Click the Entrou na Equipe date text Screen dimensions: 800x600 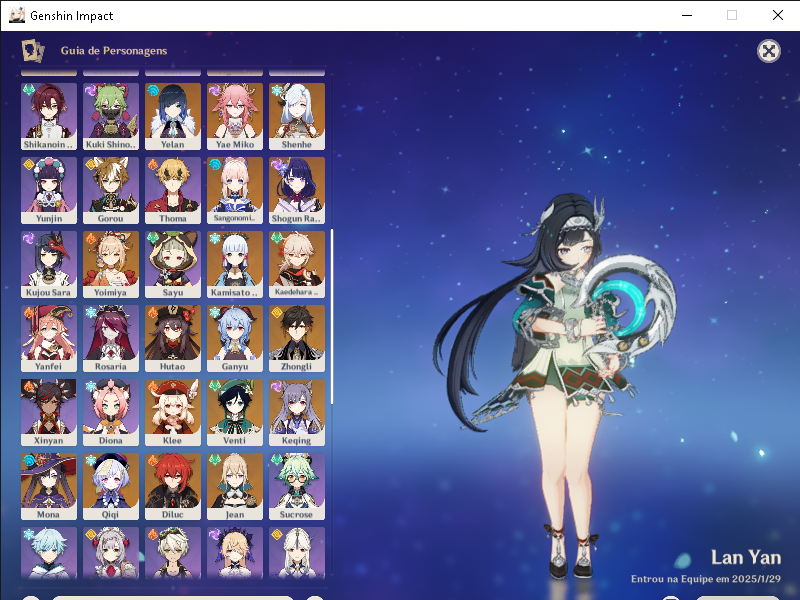(x=706, y=579)
